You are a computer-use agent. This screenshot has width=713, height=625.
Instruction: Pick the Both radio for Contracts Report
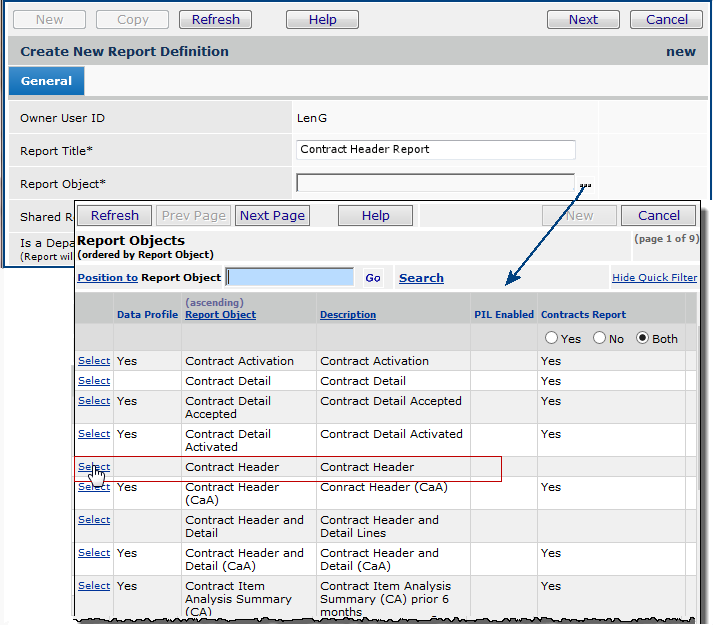coord(643,339)
